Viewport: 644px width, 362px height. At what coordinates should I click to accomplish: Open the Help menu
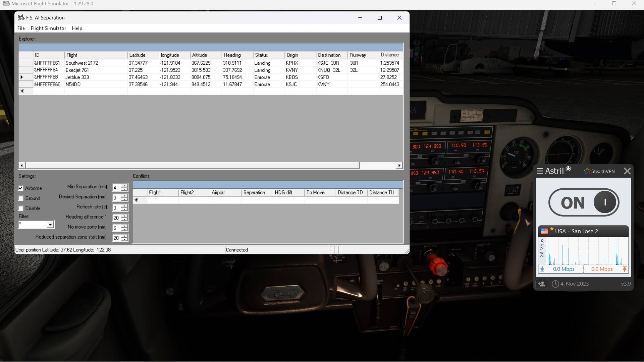77,28
